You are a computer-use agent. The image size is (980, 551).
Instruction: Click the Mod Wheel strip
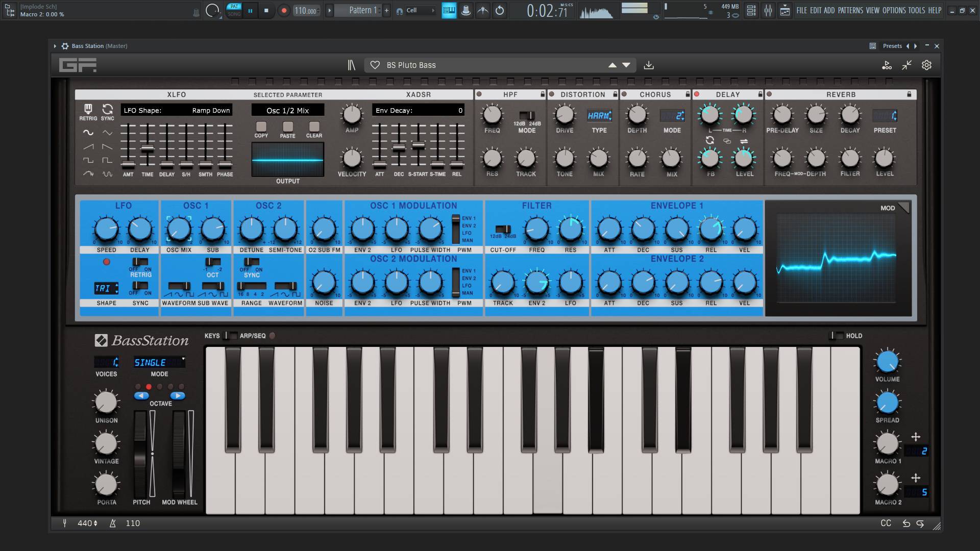[x=179, y=454]
